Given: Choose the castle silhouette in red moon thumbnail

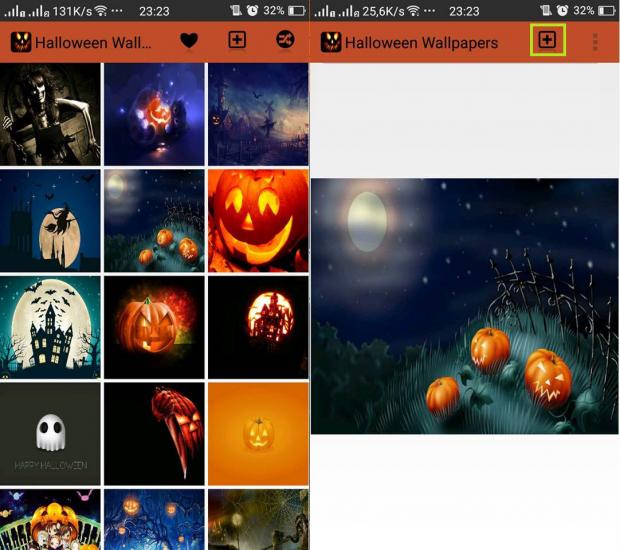Looking at the screenshot, I should 258,326.
